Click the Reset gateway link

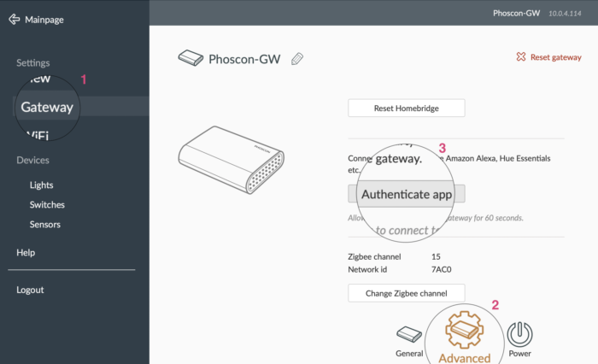(555, 57)
